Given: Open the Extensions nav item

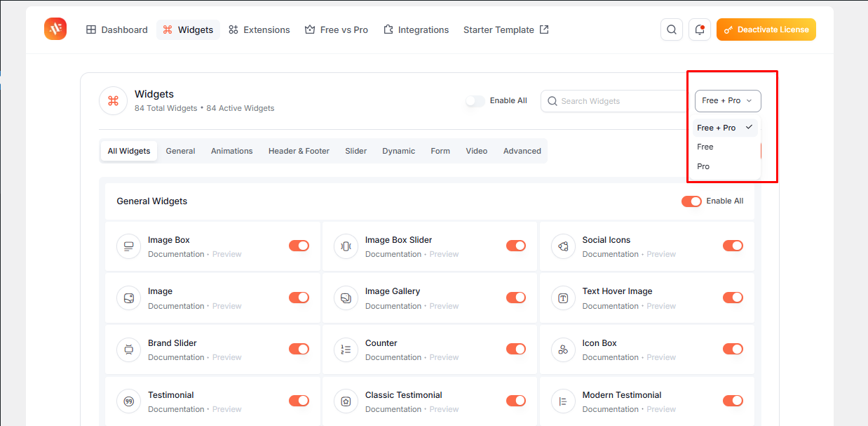Looking at the screenshot, I should pos(259,29).
